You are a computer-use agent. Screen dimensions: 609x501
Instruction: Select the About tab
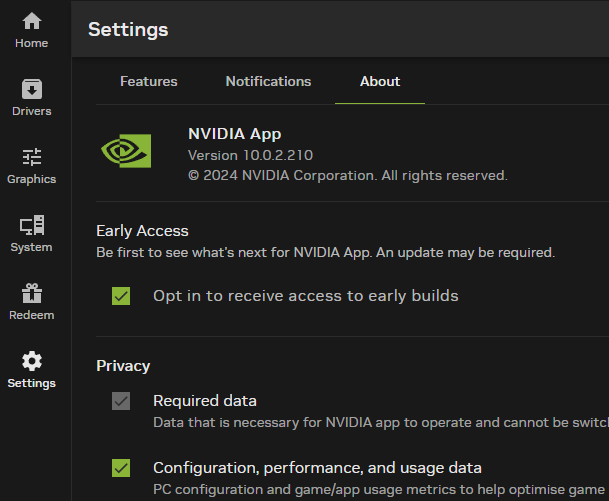coord(380,82)
